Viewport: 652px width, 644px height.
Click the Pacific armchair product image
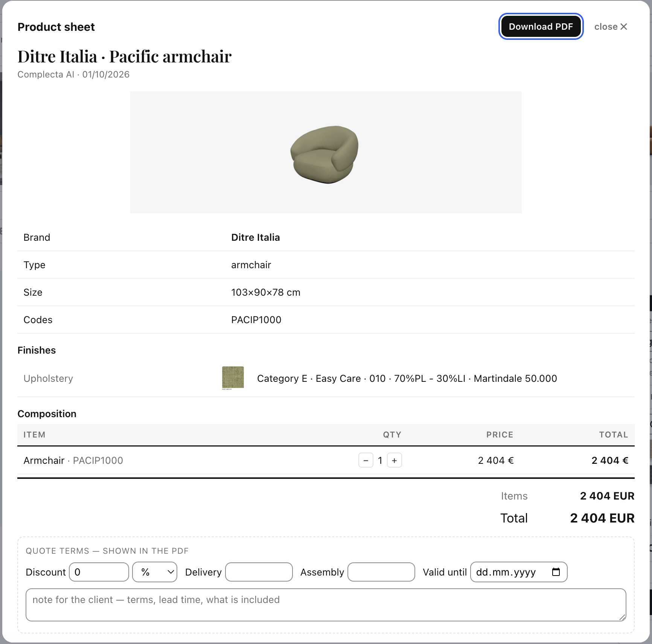326,152
